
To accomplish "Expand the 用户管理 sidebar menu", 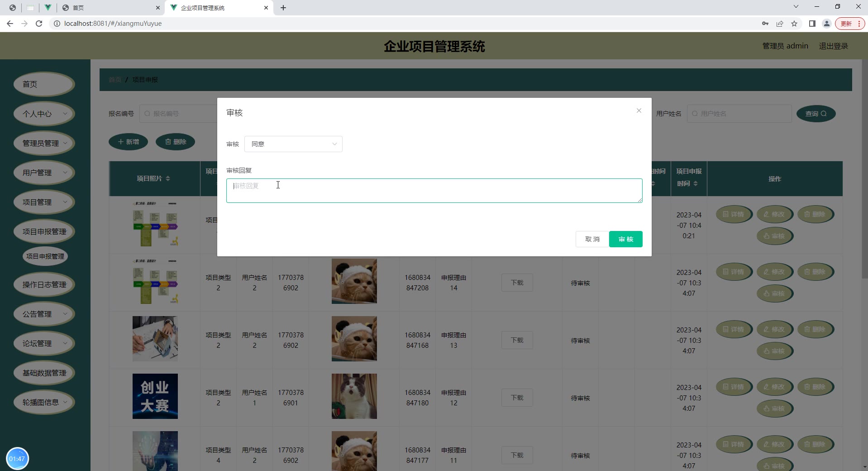I will (44, 173).
